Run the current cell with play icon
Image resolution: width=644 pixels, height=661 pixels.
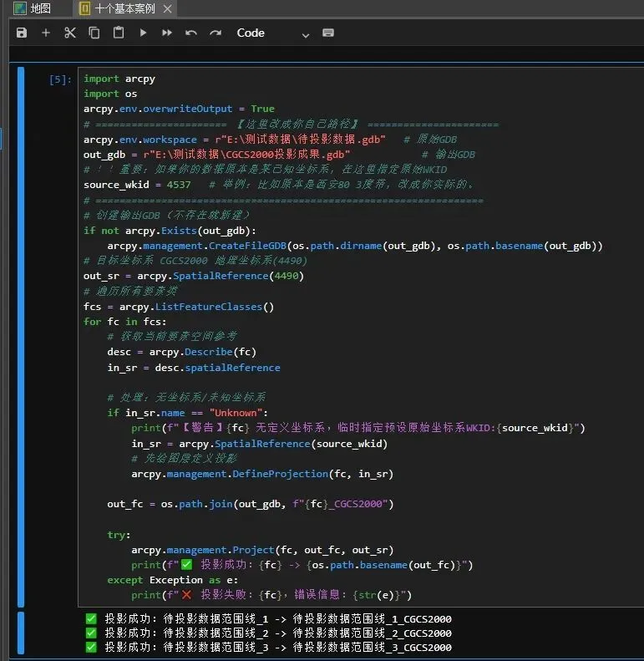143,33
